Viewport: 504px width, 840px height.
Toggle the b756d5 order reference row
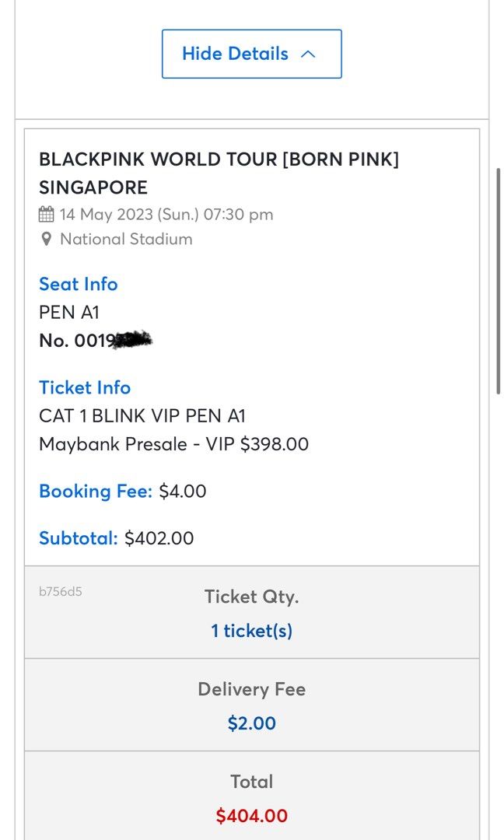60,591
